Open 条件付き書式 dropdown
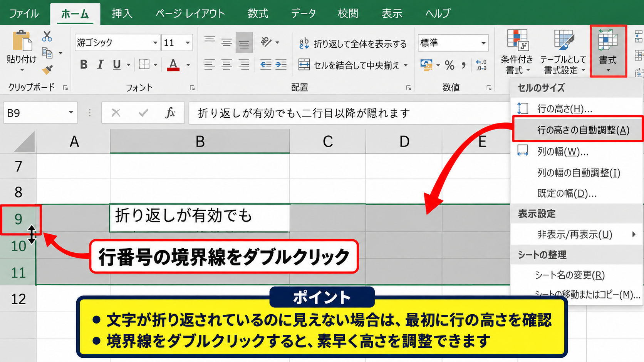This screenshot has height=362, width=644. point(517,52)
